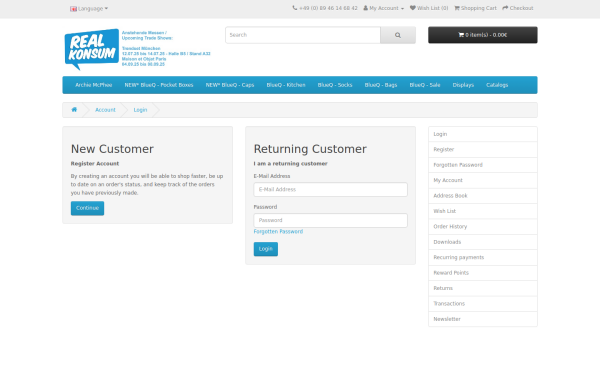This screenshot has height=375, width=600.
Task: Focus the Search input field
Action: (303, 35)
